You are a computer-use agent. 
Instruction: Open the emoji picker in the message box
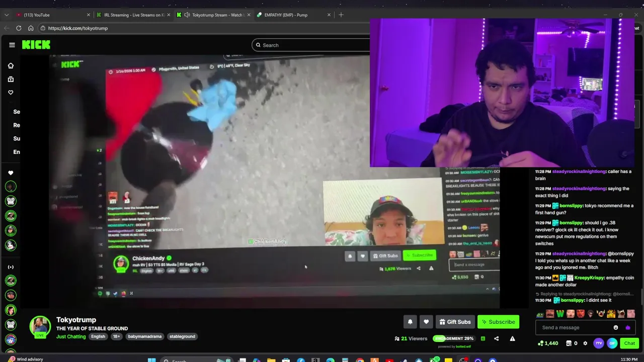[615, 327]
